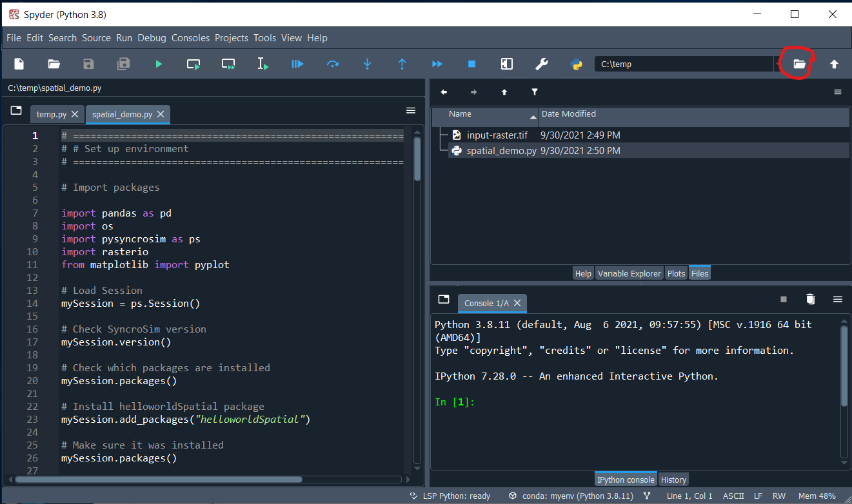The height and width of the screenshot is (504, 852).
Task: Switch to the Variable Explorer tab
Action: click(629, 273)
